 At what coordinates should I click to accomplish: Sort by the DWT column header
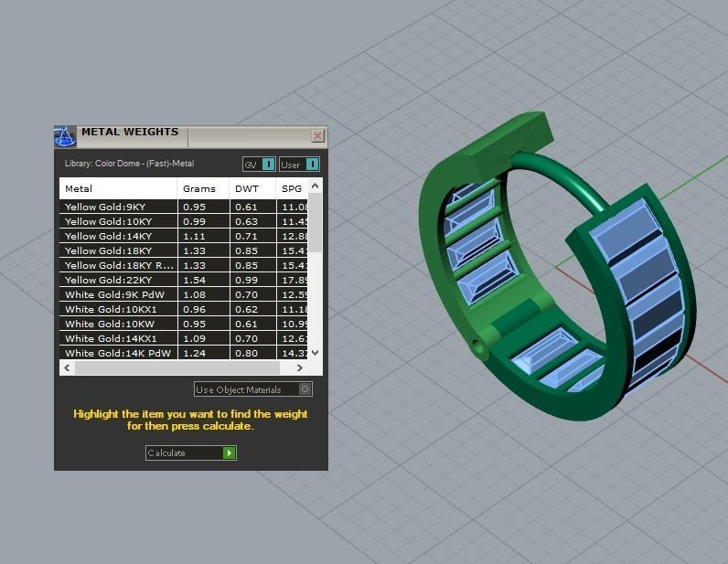coord(252,188)
